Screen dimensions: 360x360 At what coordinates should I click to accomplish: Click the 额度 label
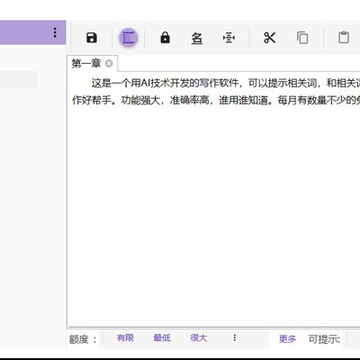[83, 340]
